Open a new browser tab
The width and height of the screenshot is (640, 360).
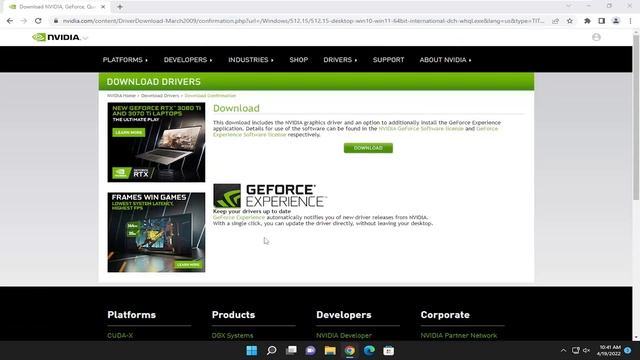click(x=120, y=7)
